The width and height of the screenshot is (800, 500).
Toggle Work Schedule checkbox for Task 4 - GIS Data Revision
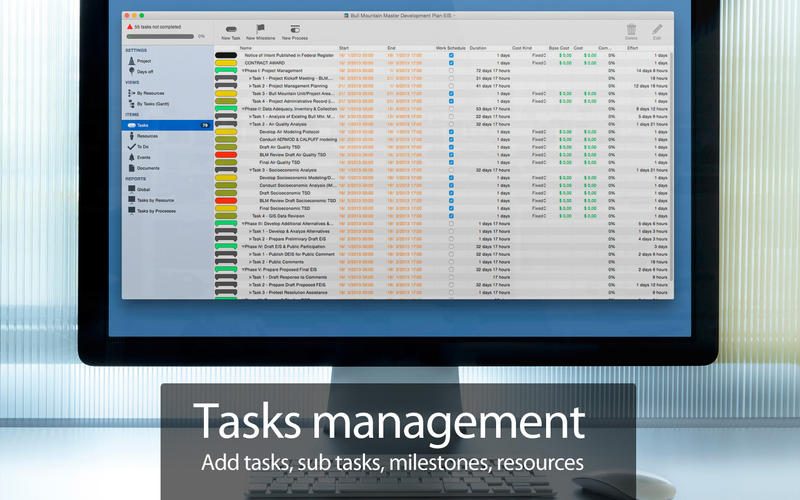[451, 215]
